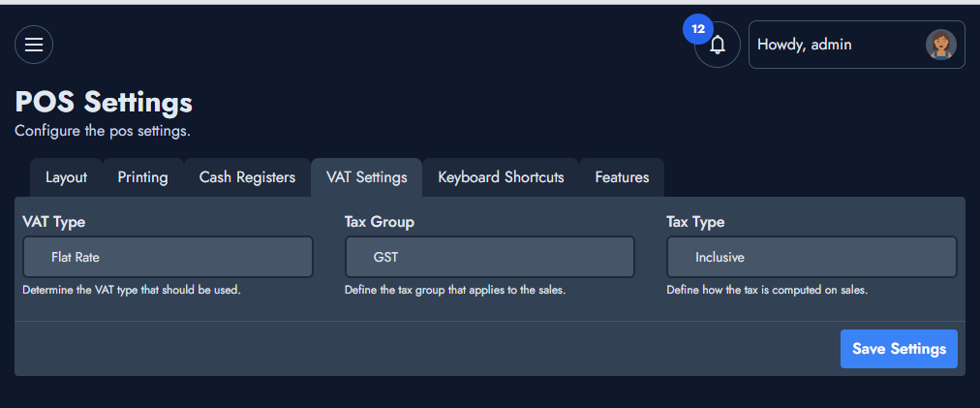Open the Features tab
The height and width of the screenshot is (408, 980).
coord(622,177)
